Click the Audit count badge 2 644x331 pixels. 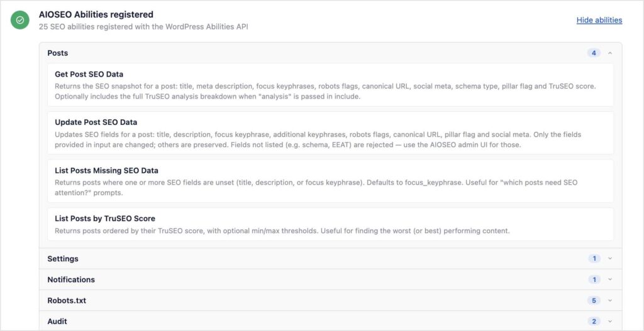pos(594,321)
